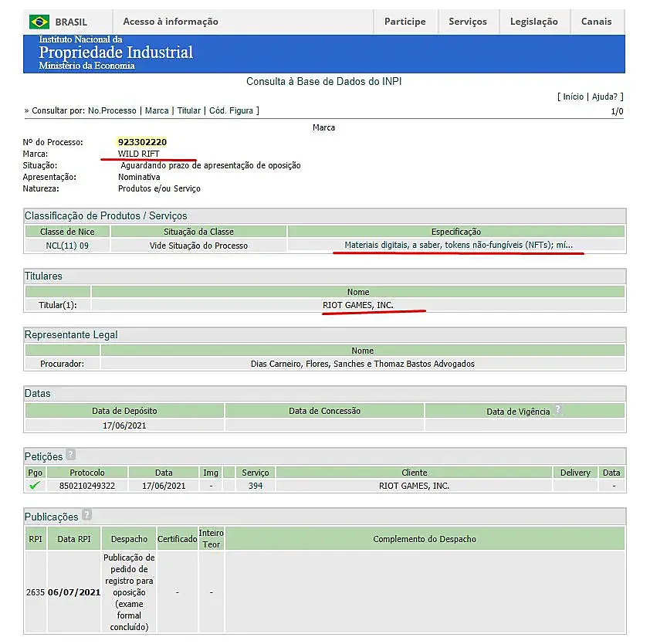
Task: Open the Canais menu item
Action: pos(596,22)
